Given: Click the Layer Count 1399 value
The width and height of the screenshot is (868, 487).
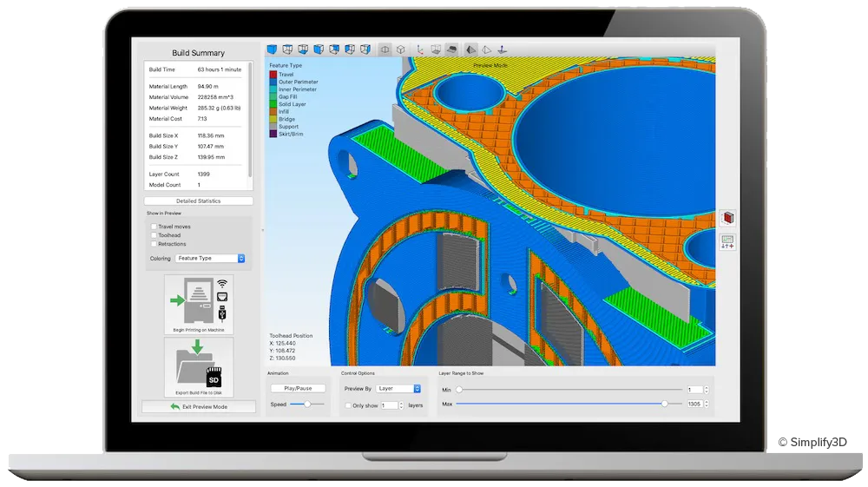Looking at the screenshot, I should 204,174.
